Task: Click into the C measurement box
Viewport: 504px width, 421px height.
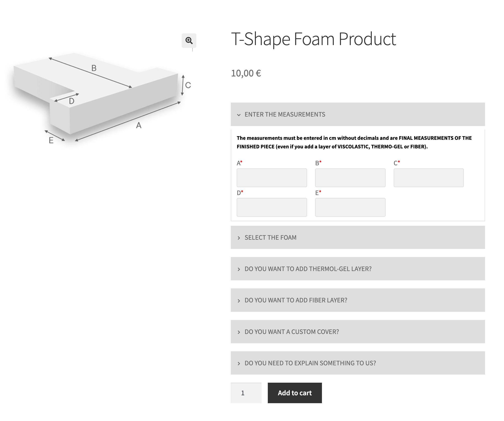Action: pyautogui.click(x=428, y=178)
